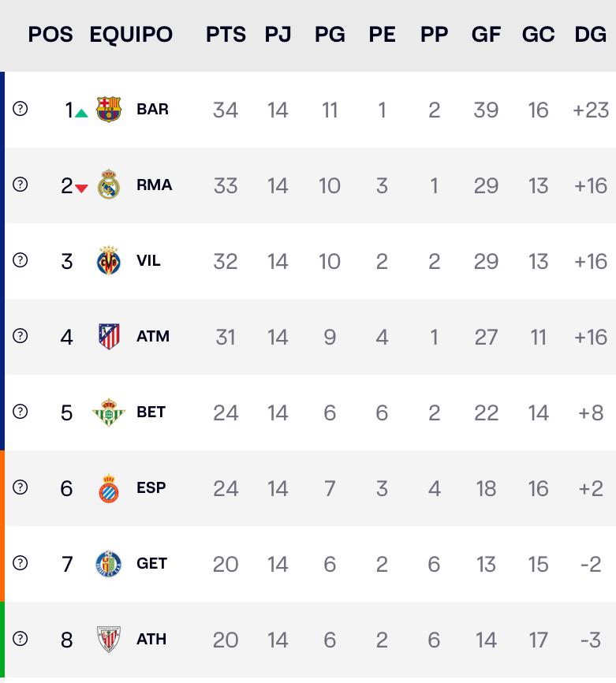Sort table by the PTS column header

[x=226, y=35]
